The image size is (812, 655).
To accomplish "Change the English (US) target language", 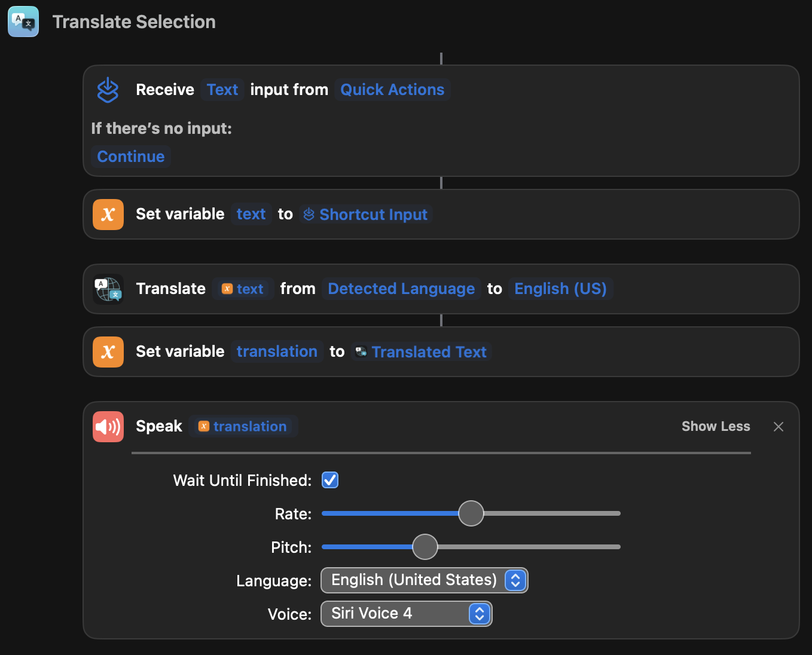I will tap(560, 289).
